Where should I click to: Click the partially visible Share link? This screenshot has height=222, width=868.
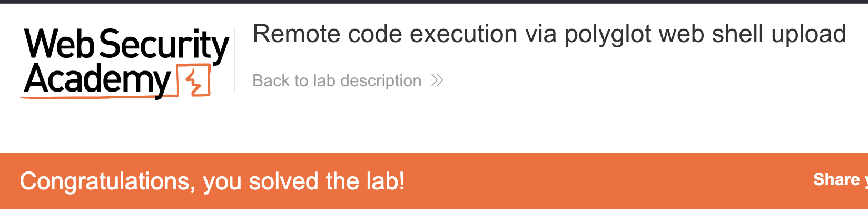pyautogui.click(x=839, y=180)
